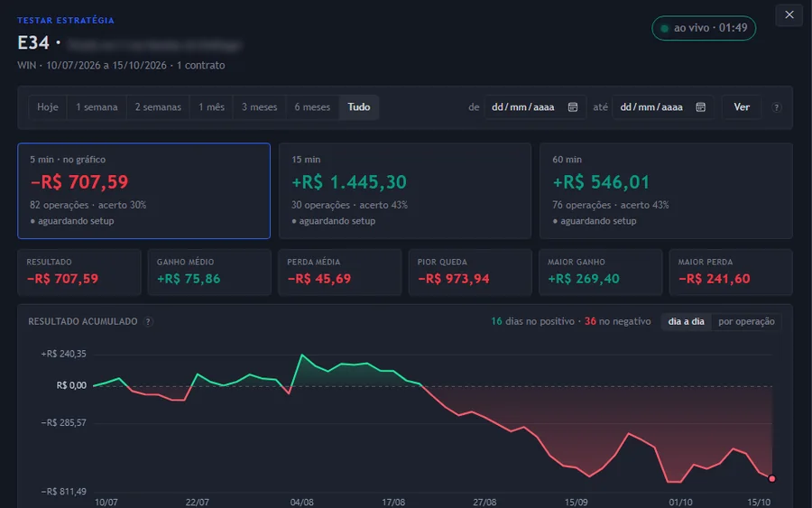Select the 3 meses period tab
The height and width of the screenshot is (508, 812).
click(259, 107)
